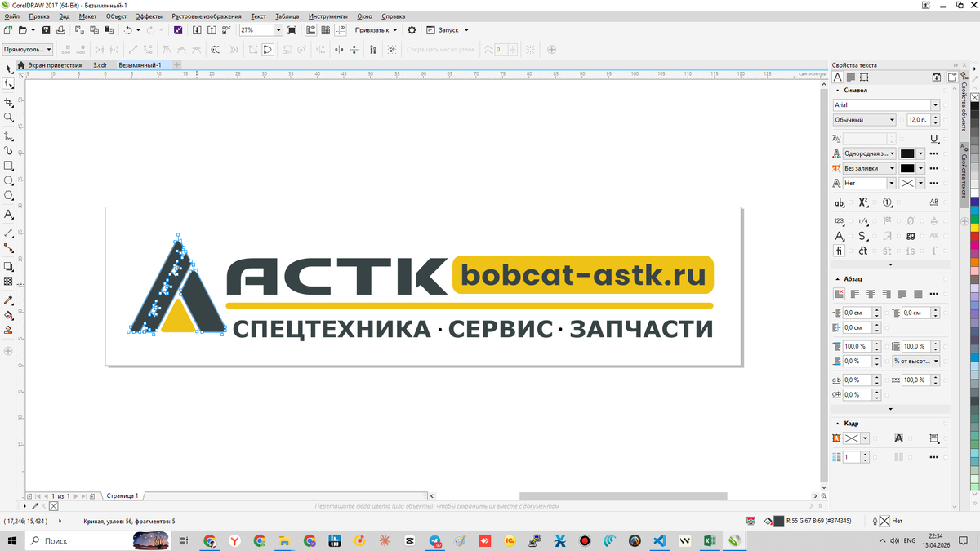Screen dimensions: 980x551
Task: Select the Polygon tool
Action: [x=8, y=196]
